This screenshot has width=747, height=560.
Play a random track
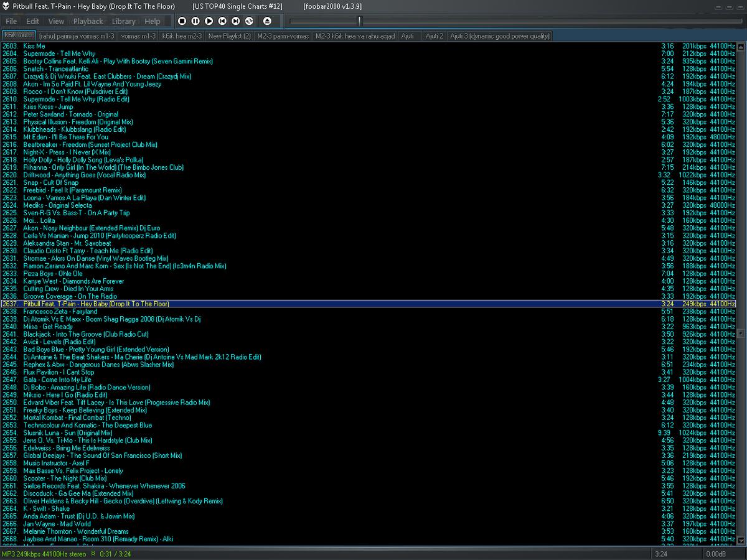click(x=250, y=21)
